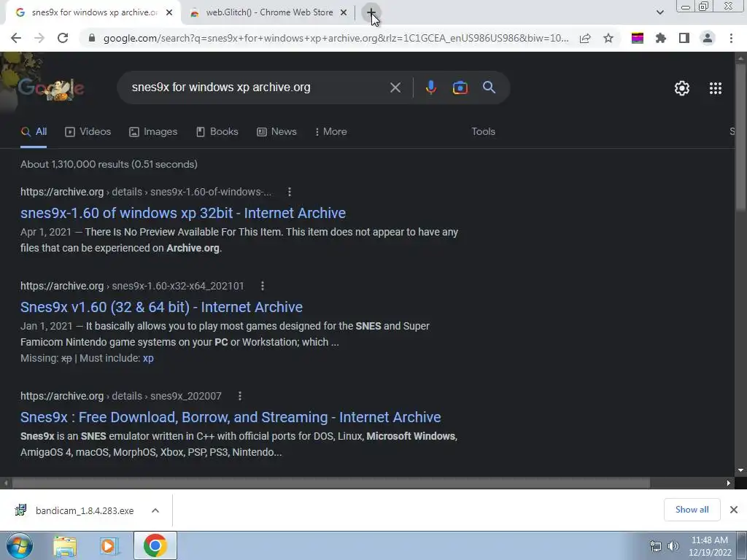Open the volume speaker tray icon
This screenshot has height=560, width=747.
pos(673,546)
